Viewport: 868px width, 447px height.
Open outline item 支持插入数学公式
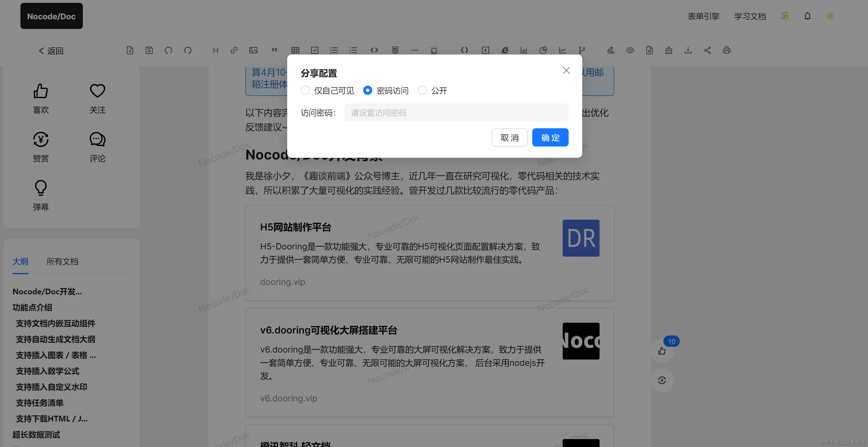(48, 371)
